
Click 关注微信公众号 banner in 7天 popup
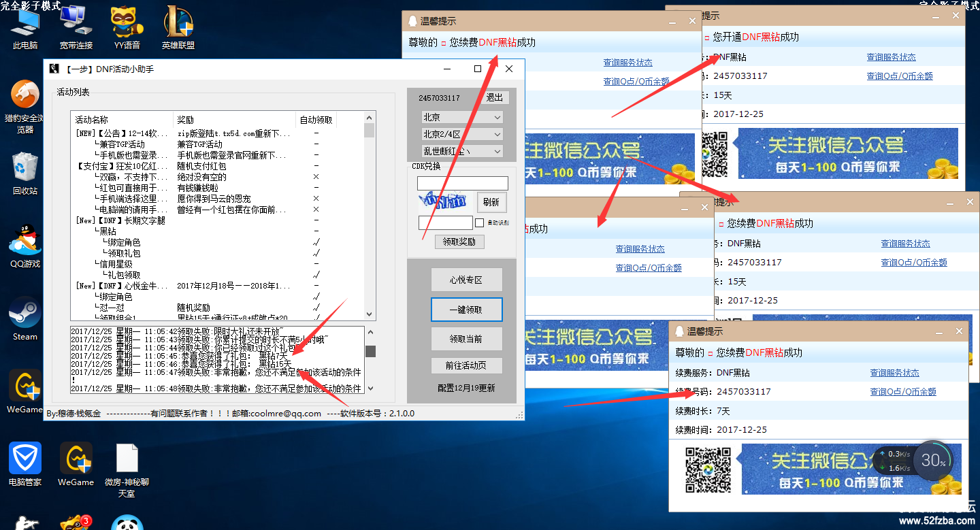tap(852, 469)
